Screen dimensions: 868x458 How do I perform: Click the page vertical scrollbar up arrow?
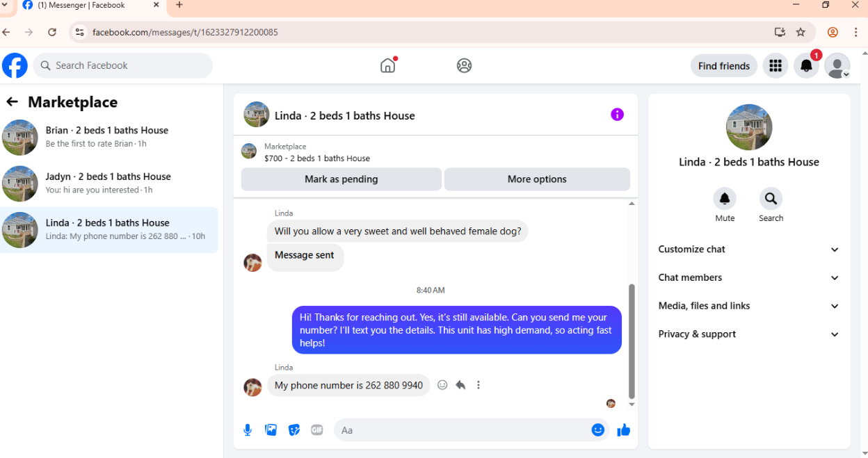(x=864, y=52)
